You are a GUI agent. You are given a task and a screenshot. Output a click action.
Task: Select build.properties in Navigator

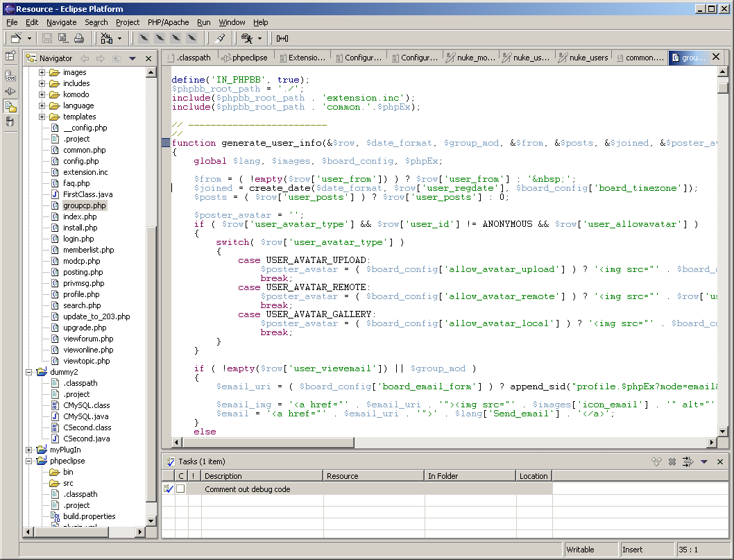tap(89, 516)
